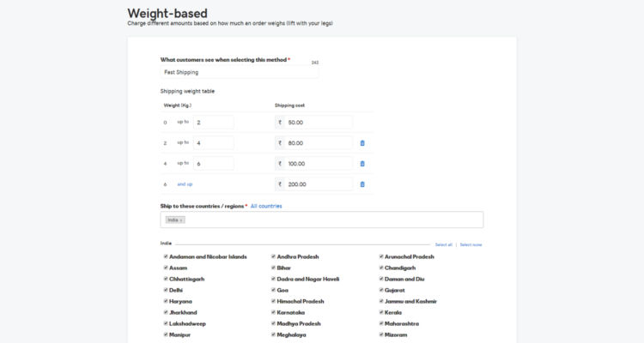Image resolution: width=644 pixels, height=343 pixels.
Task: Toggle the Maharashtra checkbox
Action: [381, 323]
